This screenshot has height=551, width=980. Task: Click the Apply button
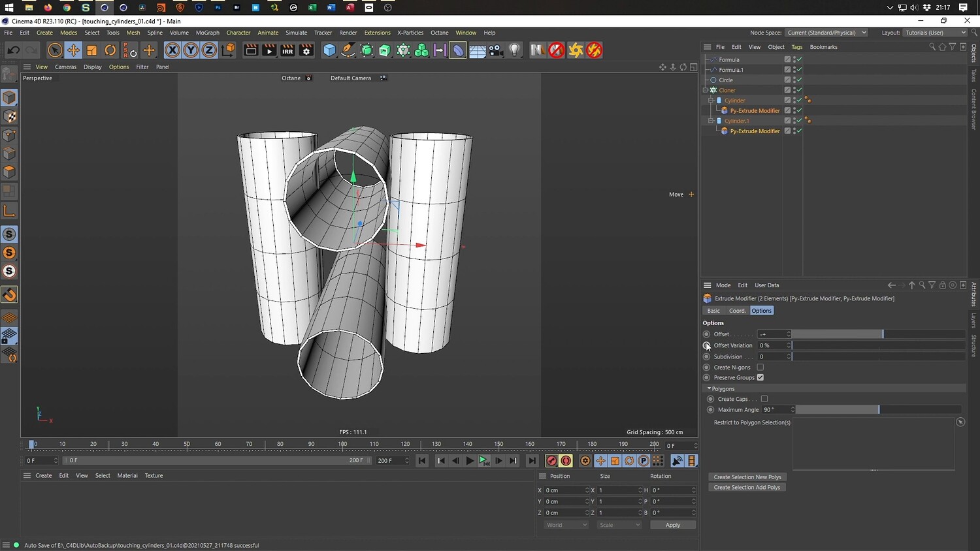pos(672,525)
